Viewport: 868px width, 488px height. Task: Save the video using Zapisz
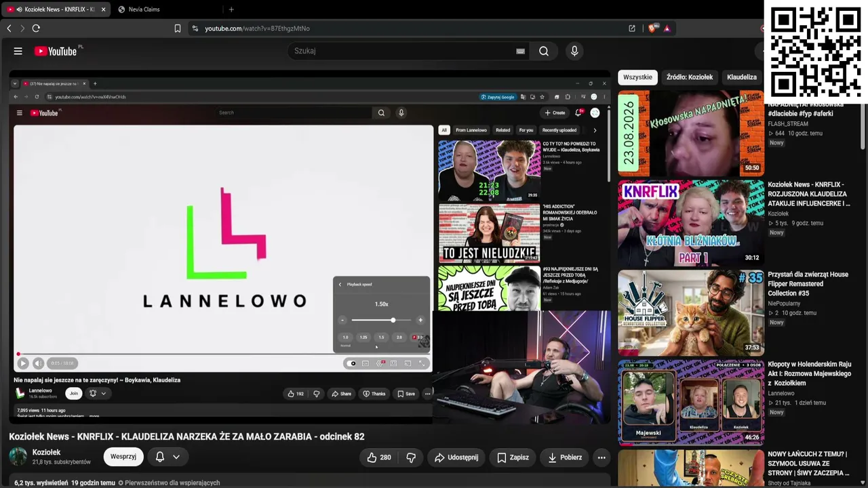[x=513, y=457]
